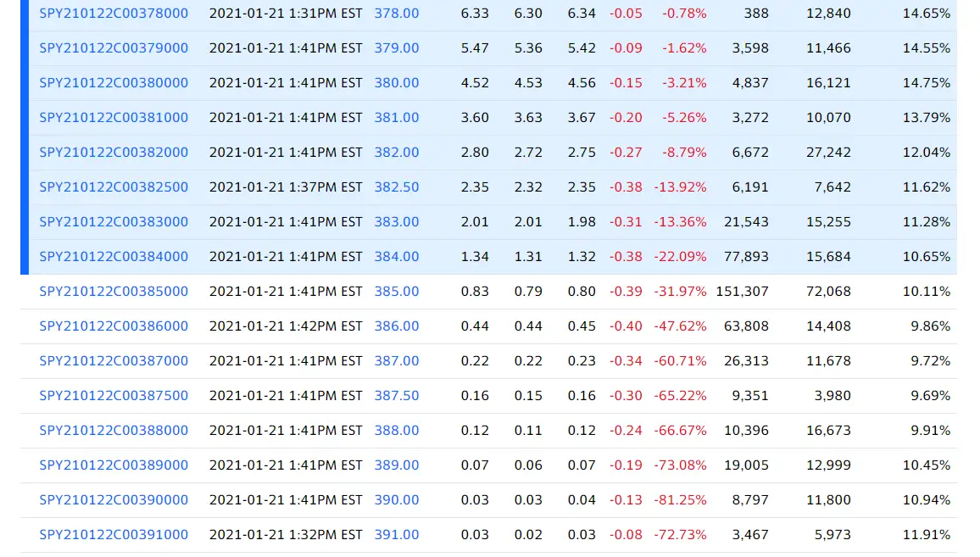980x557 pixels.
Task: Open SPY210122C00387500 contract details
Action: [x=114, y=396]
